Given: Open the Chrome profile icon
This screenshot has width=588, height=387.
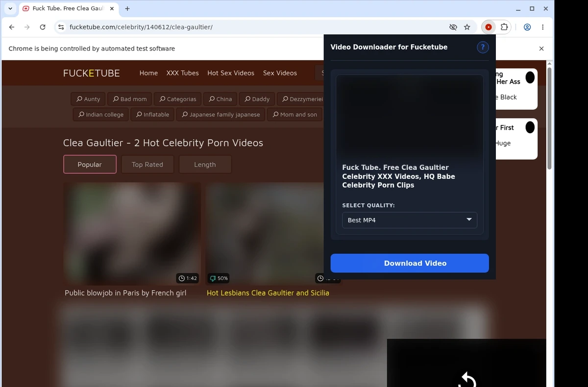Looking at the screenshot, I should pos(527,27).
